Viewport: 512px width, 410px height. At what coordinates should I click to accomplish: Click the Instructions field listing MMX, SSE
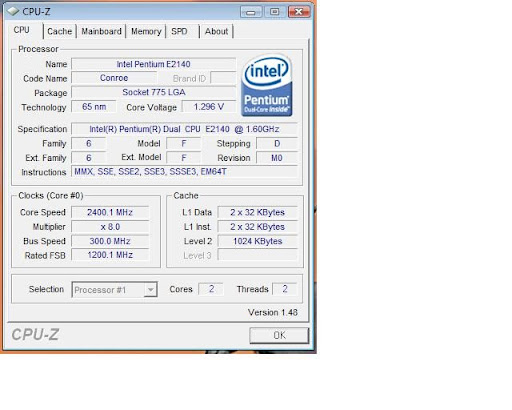184,172
